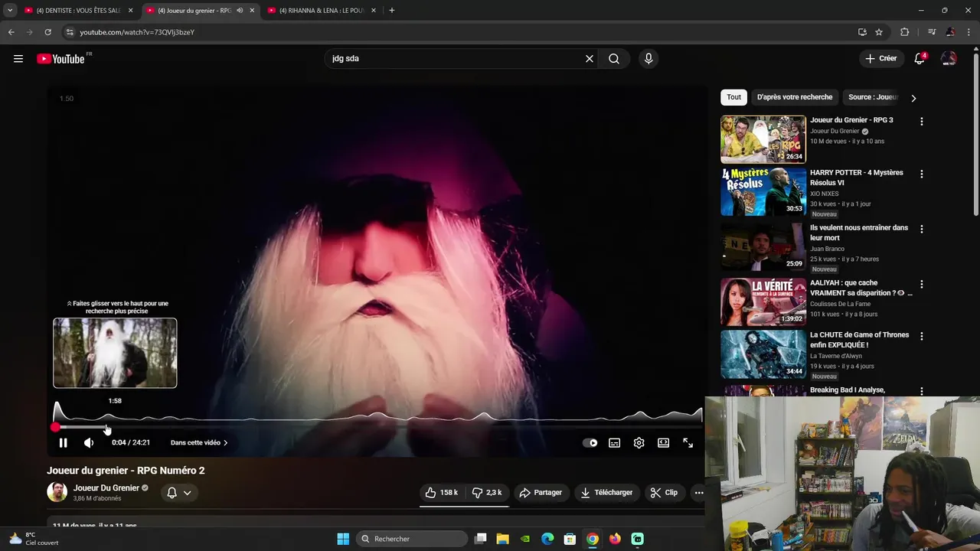Open more actions beside Clip
This screenshot has width=980, height=551.
[699, 493]
